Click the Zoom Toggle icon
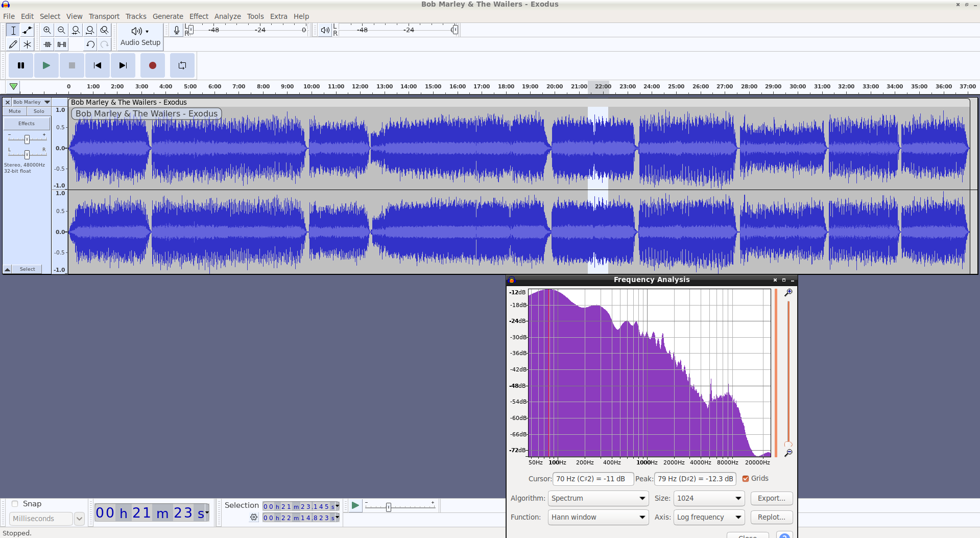Viewport: 980px width, 538px height. (x=104, y=30)
